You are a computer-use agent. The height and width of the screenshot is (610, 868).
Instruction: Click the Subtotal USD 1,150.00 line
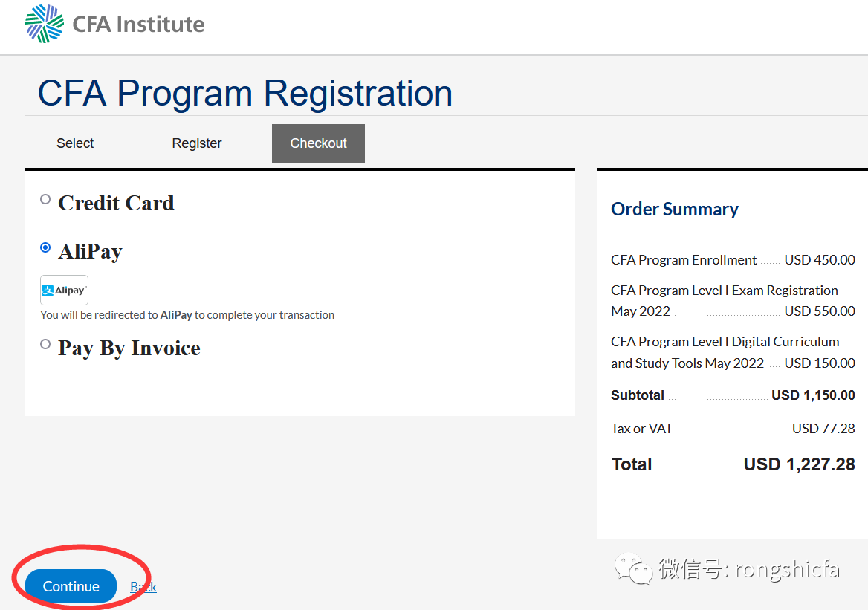pyautogui.click(x=733, y=395)
